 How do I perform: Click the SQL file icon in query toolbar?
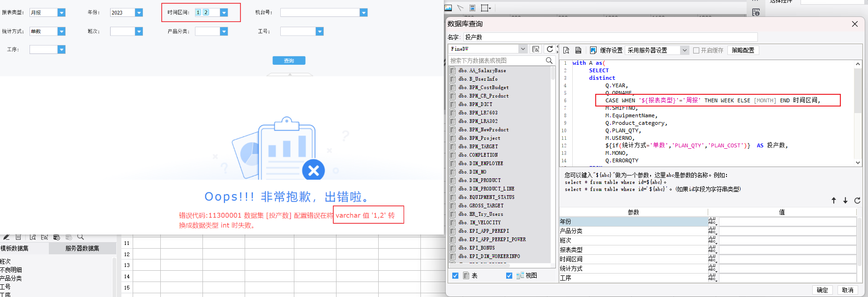pos(578,50)
